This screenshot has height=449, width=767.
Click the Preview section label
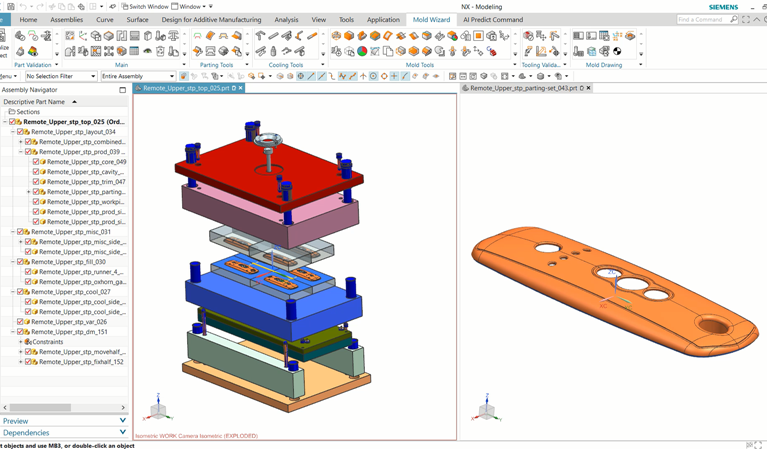pos(16,421)
